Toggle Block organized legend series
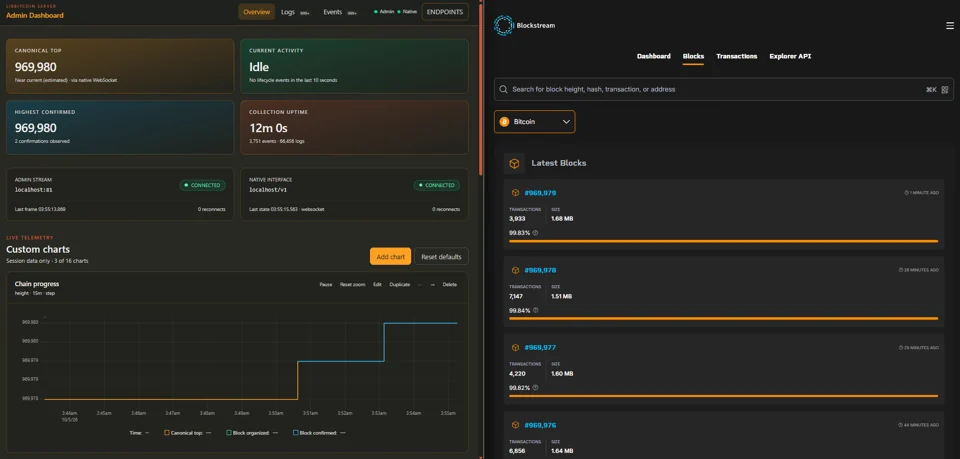 pos(252,433)
